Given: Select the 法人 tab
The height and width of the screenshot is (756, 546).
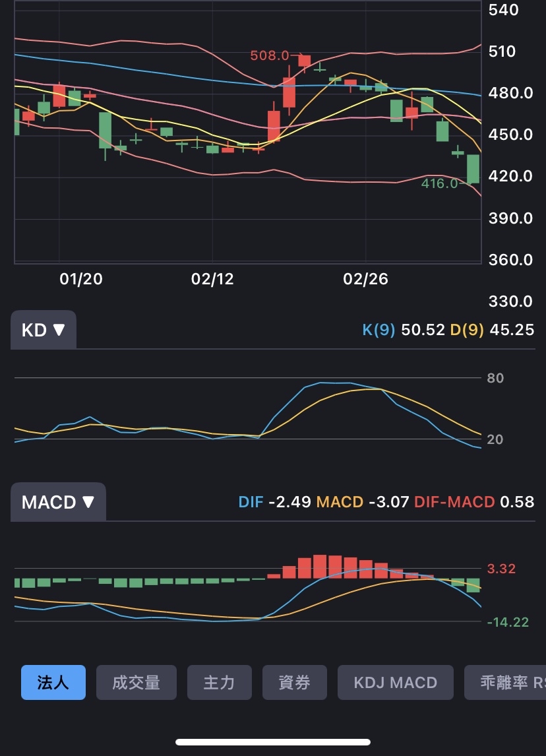Looking at the screenshot, I should click(x=53, y=682).
